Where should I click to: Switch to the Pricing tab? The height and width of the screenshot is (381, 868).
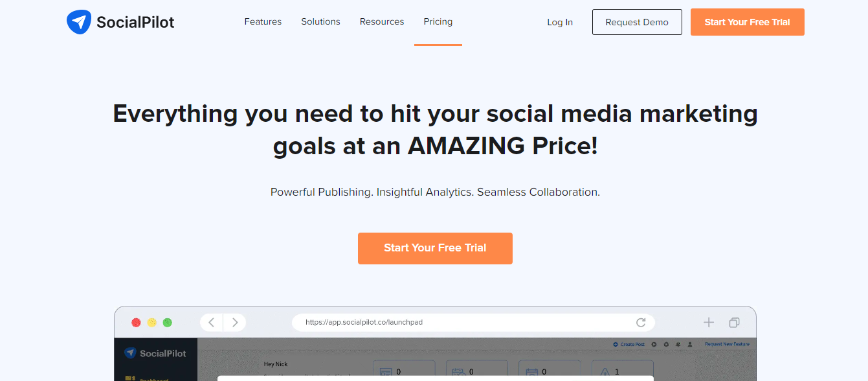pos(438,21)
